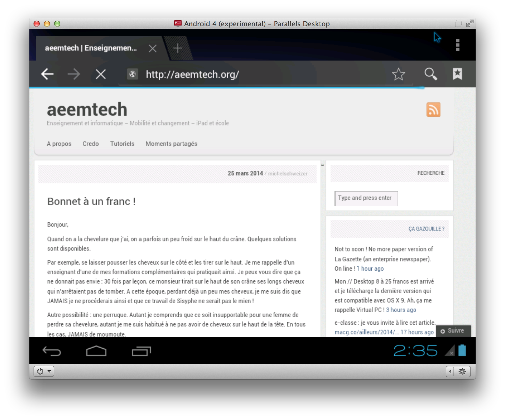This screenshot has width=505, height=420.
Task: Open the Moments partagés menu item
Action: tap(171, 144)
